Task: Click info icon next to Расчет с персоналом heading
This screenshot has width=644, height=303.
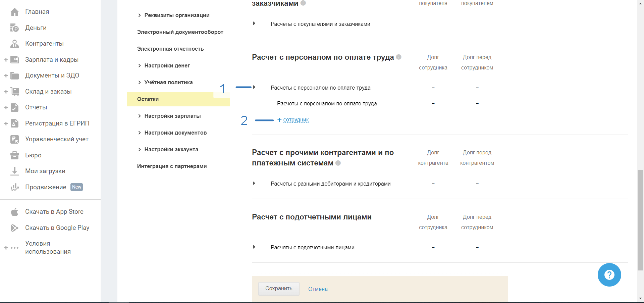Action: [x=398, y=57]
